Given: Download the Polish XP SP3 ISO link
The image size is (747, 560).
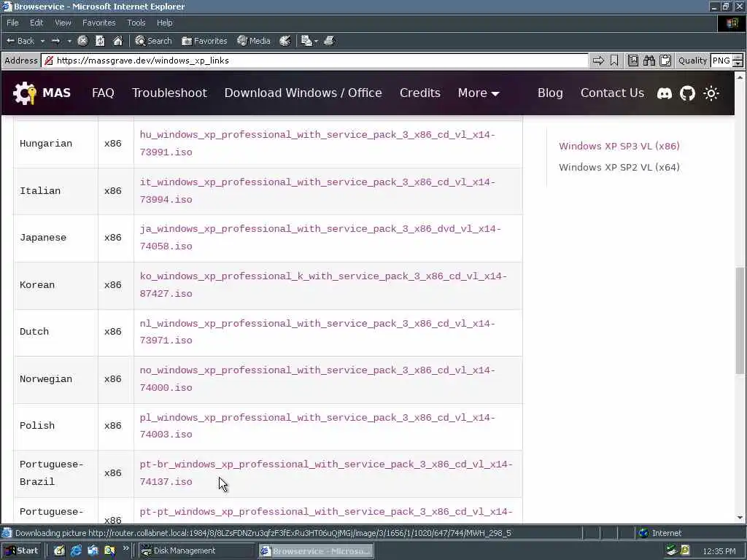Looking at the screenshot, I should pyautogui.click(x=318, y=426).
